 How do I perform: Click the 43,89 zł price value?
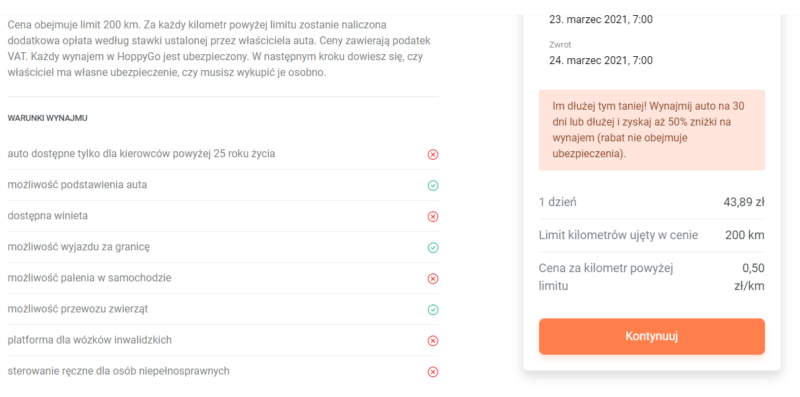[x=744, y=202]
